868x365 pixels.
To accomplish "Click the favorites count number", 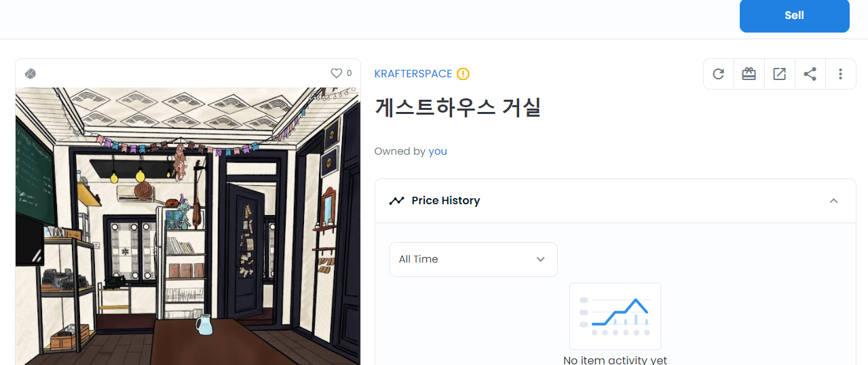I will pos(350,73).
